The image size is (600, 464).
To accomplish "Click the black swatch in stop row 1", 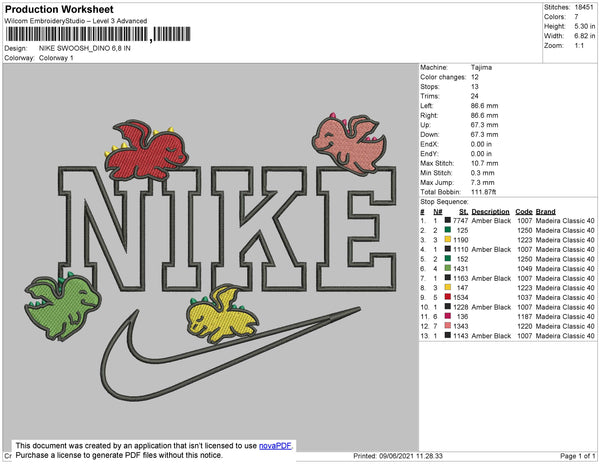I will 447,220.
